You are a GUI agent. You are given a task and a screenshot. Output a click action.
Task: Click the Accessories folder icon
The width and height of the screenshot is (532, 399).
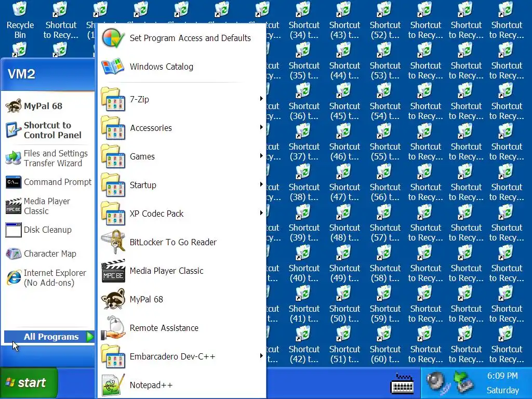(x=113, y=128)
